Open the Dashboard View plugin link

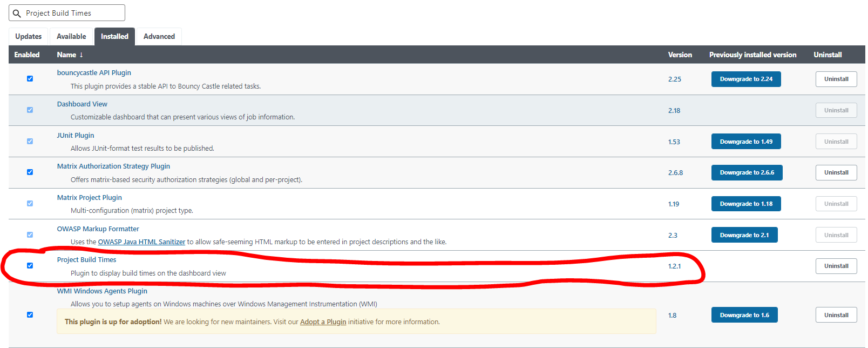pos(82,104)
